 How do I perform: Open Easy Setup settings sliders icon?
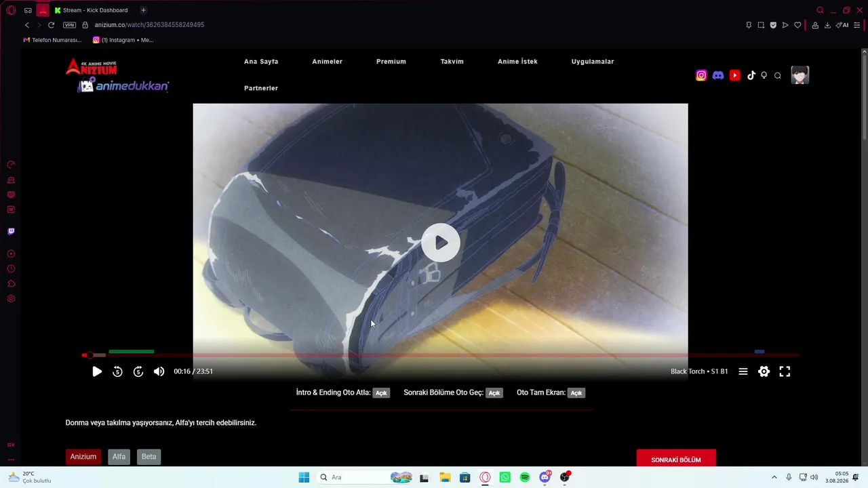[x=857, y=25]
